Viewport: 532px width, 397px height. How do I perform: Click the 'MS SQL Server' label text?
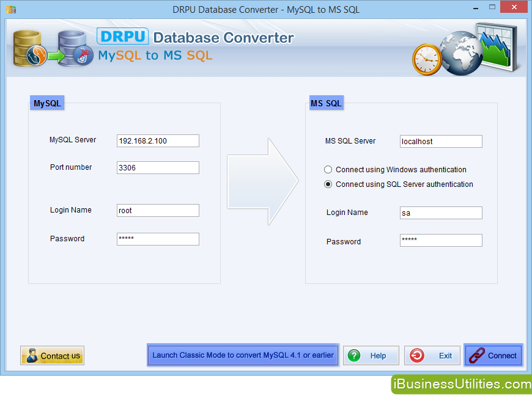[350, 140]
